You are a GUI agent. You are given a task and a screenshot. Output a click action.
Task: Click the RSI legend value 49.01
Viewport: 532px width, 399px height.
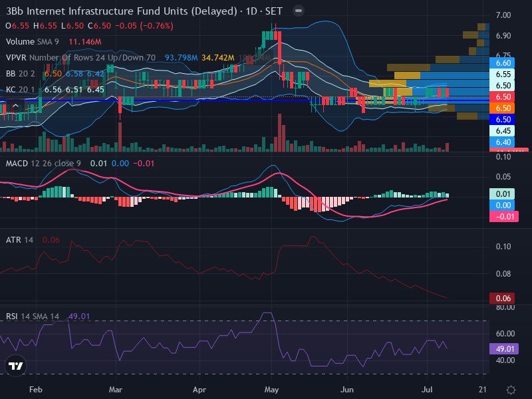pos(79,317)
